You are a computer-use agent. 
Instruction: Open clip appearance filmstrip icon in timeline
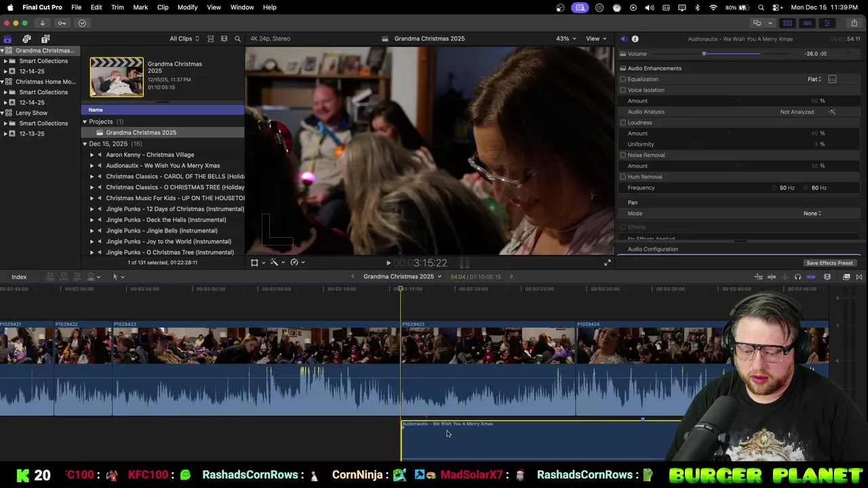(827, 277)
